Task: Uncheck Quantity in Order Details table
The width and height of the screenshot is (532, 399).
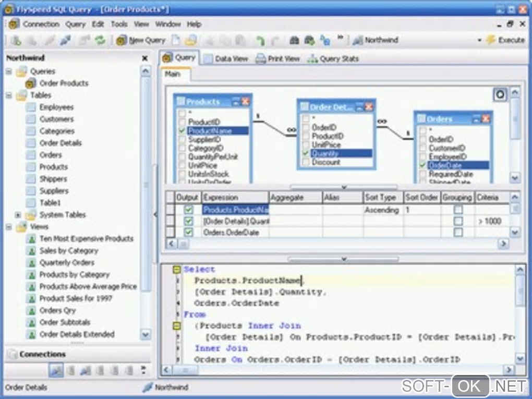Action: point(306,153)
